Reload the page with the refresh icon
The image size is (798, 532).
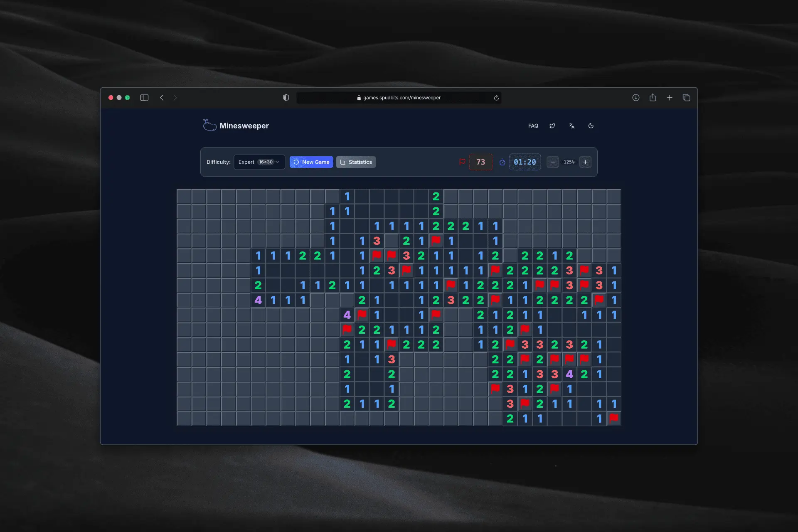[x=496, y=98]
